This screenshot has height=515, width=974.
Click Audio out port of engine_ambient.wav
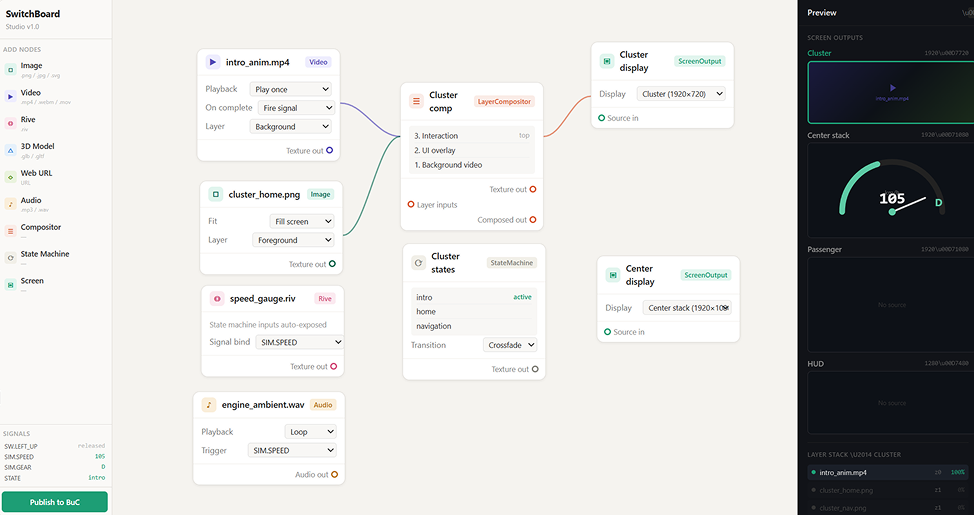coord(334,475)
